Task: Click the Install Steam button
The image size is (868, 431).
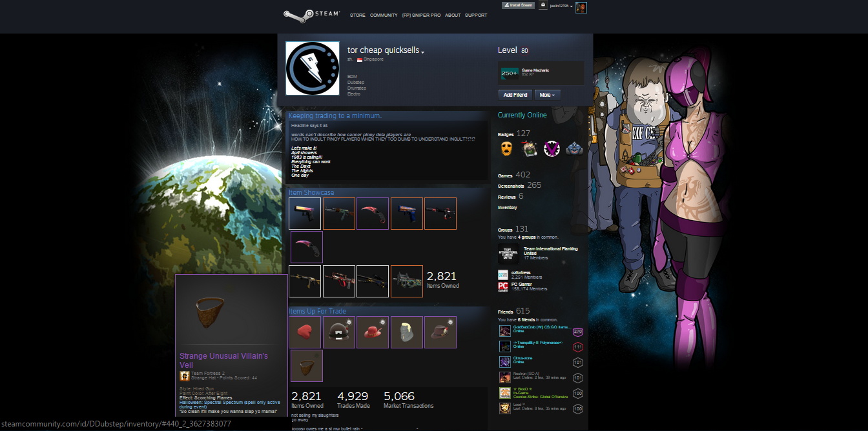Action: point(519,5)
